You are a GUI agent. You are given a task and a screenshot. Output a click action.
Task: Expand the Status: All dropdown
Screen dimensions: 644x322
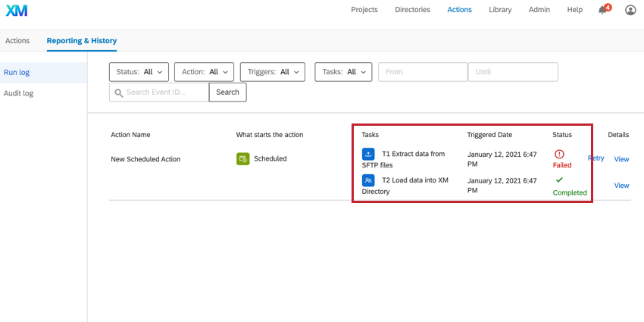[139, 72]
